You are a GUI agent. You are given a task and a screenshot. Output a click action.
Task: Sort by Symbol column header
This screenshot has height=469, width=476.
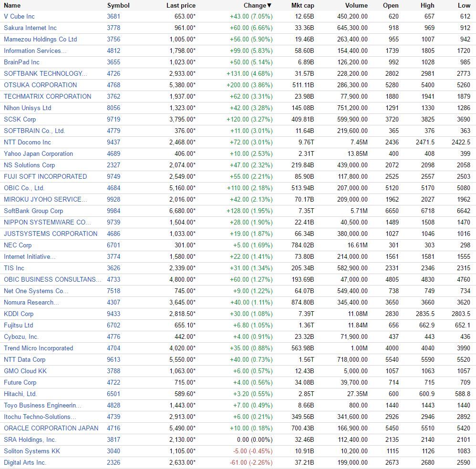pos(118,5)
